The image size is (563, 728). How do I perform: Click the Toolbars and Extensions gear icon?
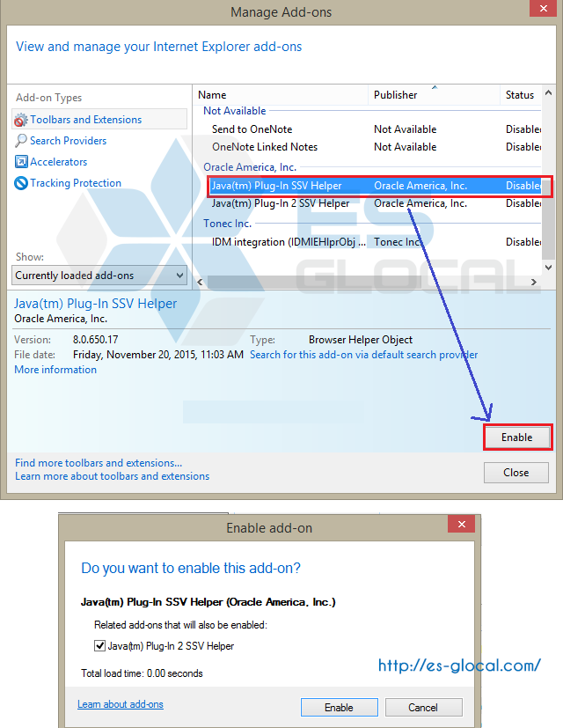(20, 120)
